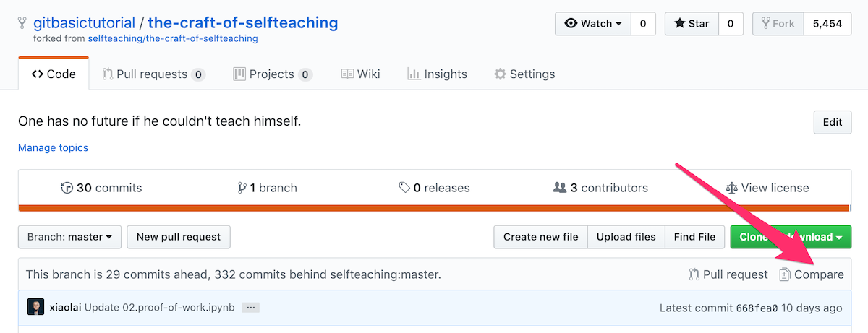Open the Branch: master selector

tap(69, 237)
